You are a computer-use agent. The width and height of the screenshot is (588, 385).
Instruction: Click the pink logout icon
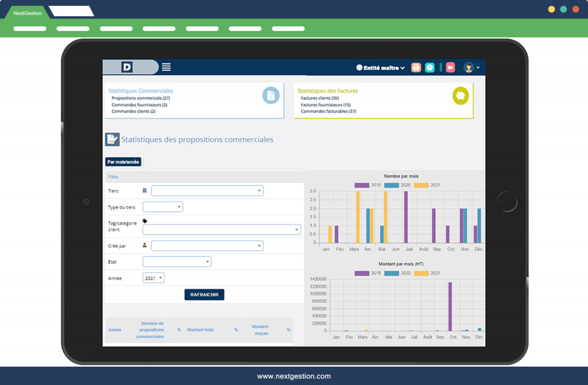tap(450, 68)
